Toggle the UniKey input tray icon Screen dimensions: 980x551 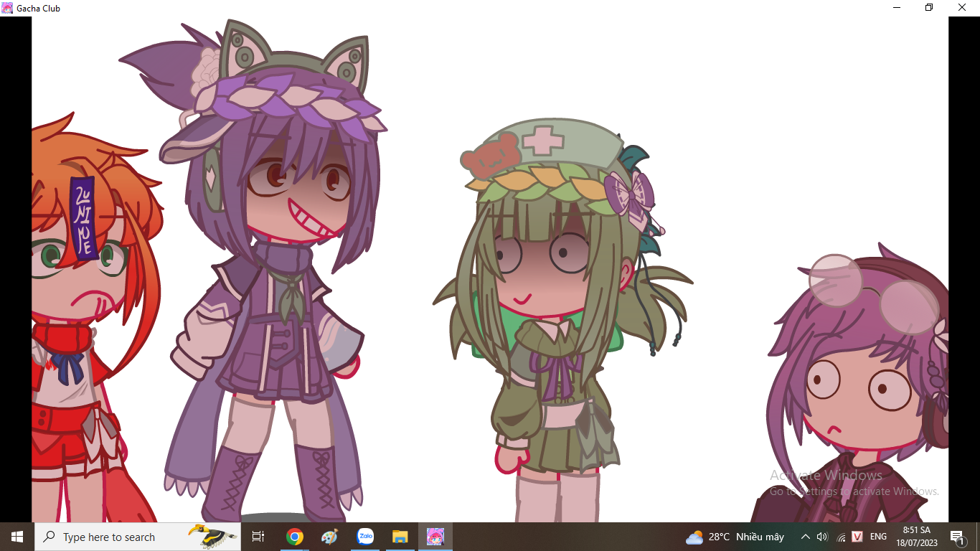tap(857, 537)
